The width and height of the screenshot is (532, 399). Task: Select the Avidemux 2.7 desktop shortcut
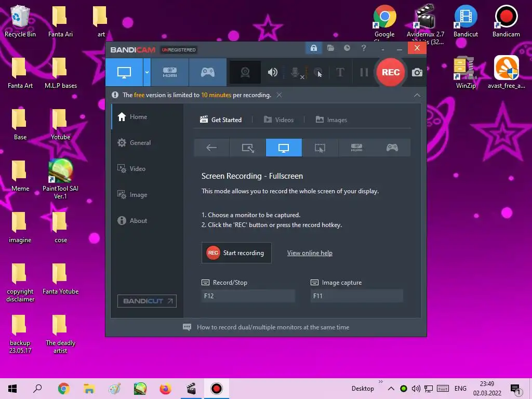click(425, 24)
